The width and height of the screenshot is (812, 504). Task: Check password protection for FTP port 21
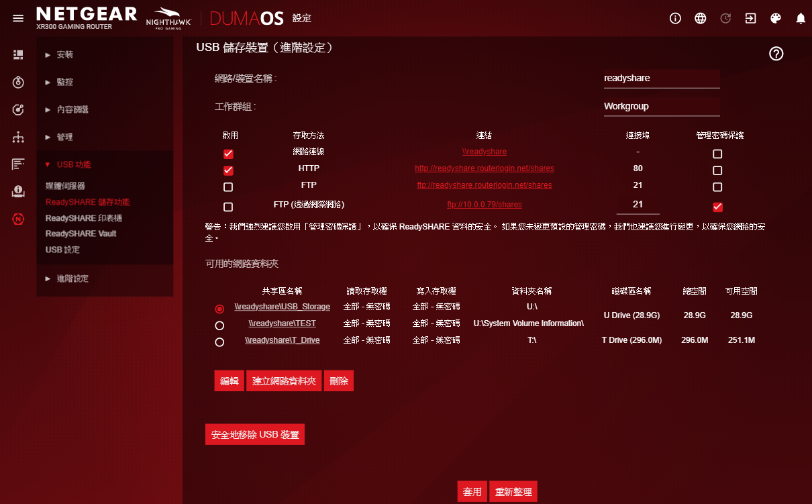(x=717, y=187)
